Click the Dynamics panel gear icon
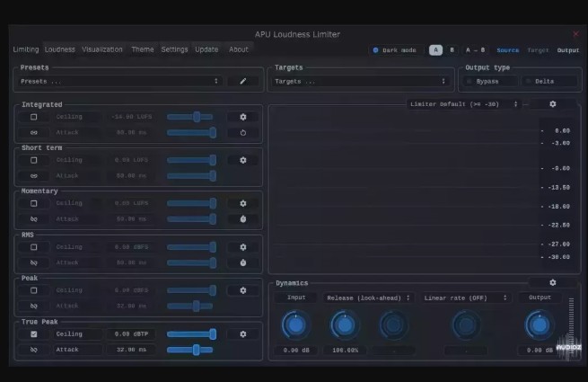Screen dimensions: 588x382 click(552, 282)
